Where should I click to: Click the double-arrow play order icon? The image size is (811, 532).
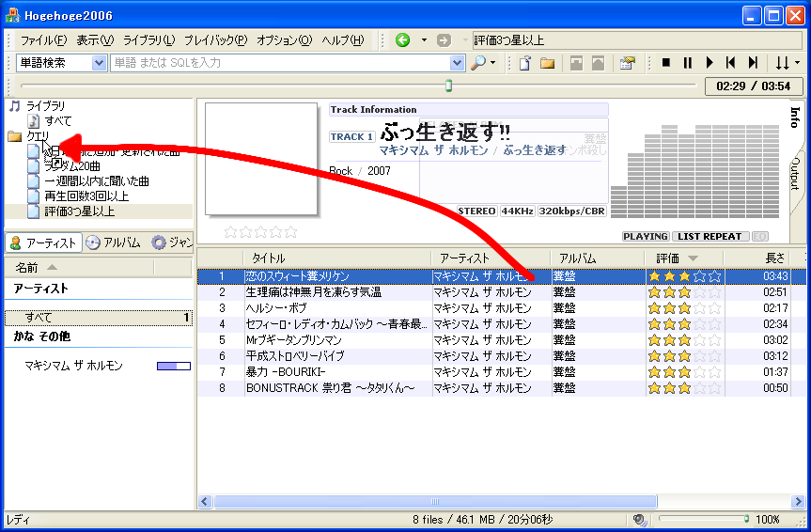tap(782, 63)
